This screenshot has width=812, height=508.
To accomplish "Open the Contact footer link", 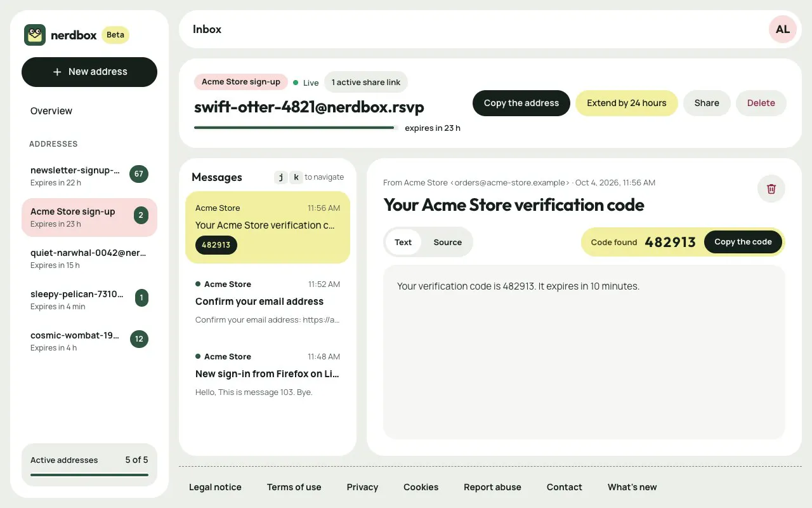I will (x=565, y=487).
